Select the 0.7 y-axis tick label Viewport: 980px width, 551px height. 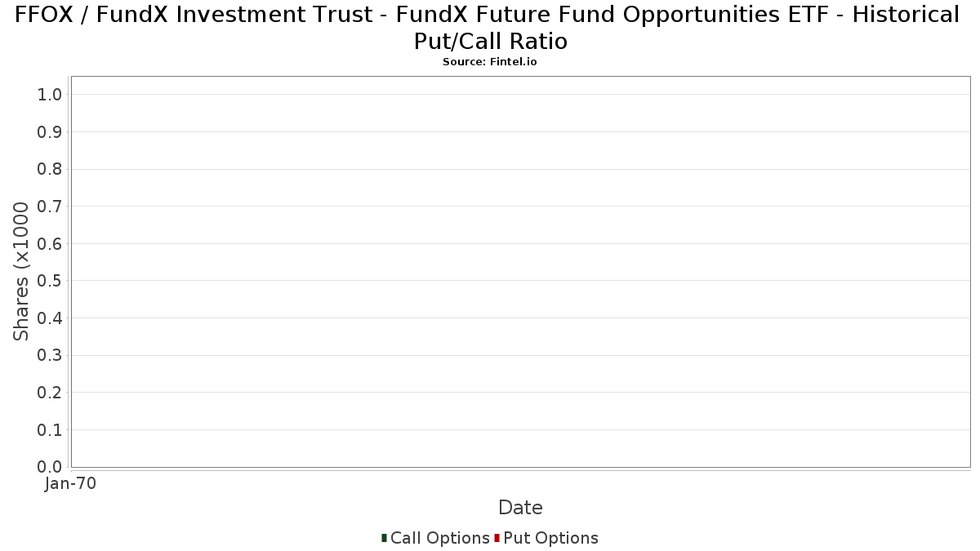point(50,207)
